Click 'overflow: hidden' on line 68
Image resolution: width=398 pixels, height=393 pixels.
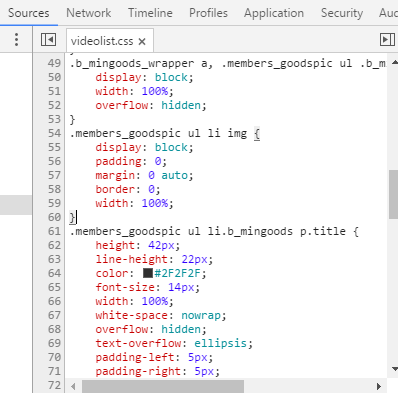coord(151,329)
